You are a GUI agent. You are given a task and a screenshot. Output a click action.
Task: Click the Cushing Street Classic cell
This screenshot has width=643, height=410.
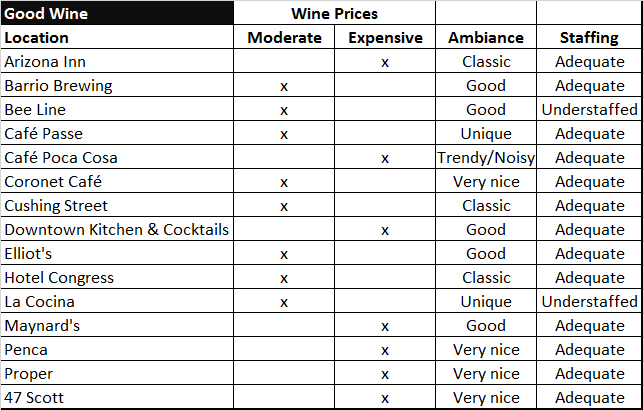[x=486, y=205]
